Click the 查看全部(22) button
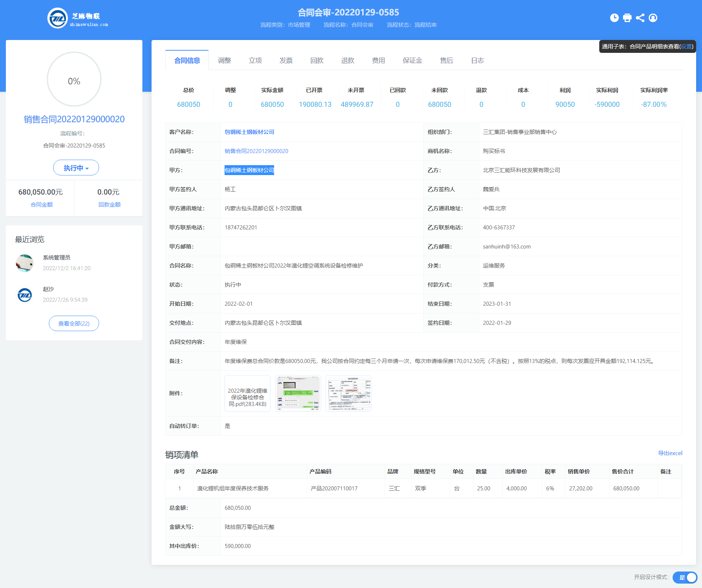The height and width of the screenshot is (588, 702). [74, 323]
